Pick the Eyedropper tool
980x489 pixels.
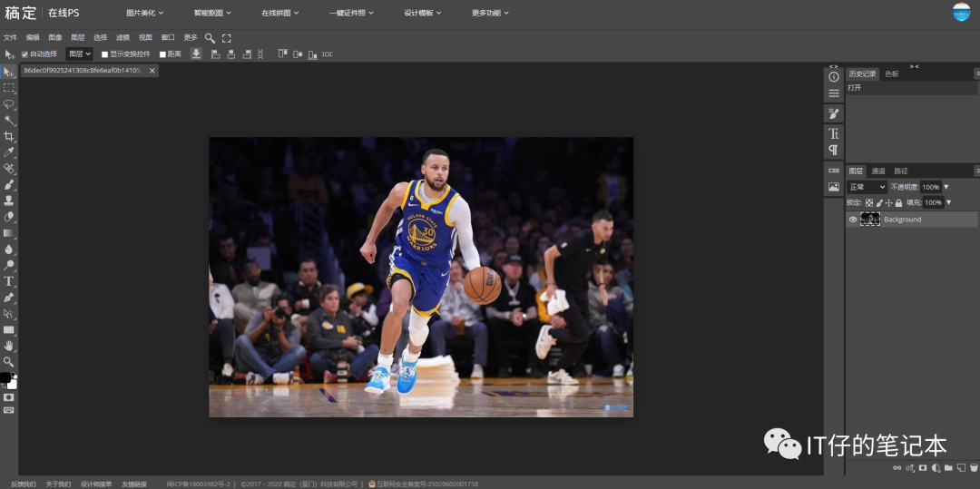(9, 152)
